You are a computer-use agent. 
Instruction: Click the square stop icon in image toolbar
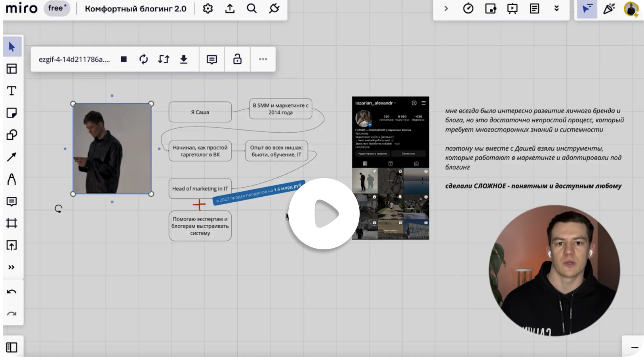point(124,59)
